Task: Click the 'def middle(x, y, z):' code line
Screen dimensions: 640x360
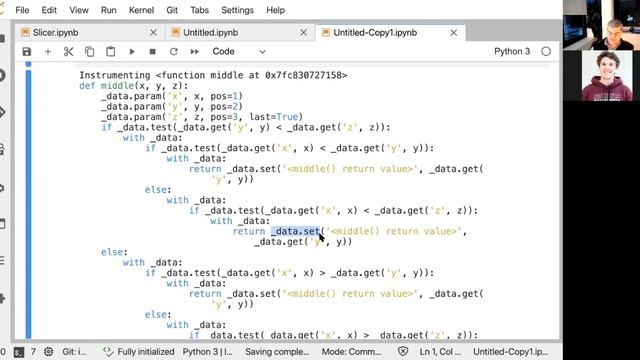Action: tap(133, 86)
